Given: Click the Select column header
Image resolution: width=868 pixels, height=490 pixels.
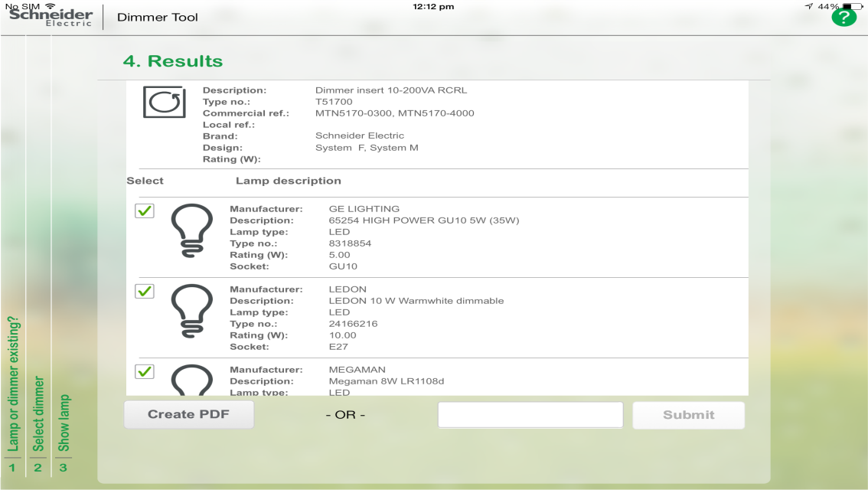Looking at the screenshot, I should click(x=145, y=181).
